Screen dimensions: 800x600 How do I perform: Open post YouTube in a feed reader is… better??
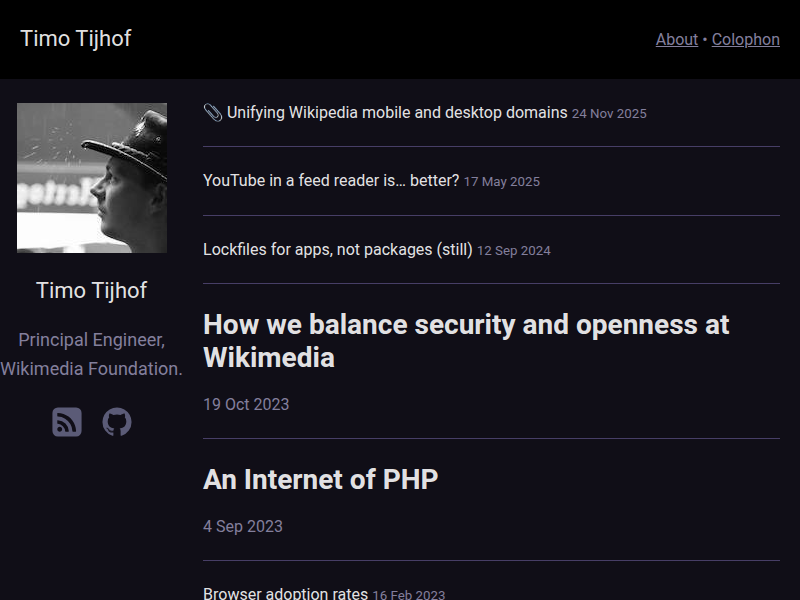pos(331,181)
